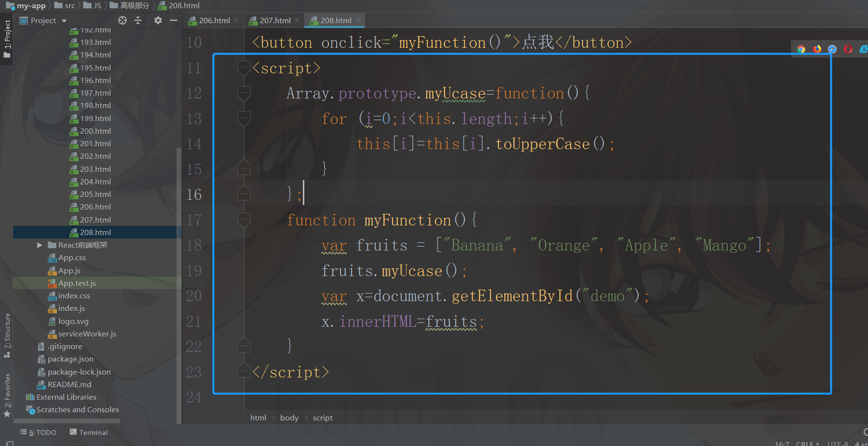
Task: Click the Collapse All icon in Project panel
Action: [x=138, y=20]
